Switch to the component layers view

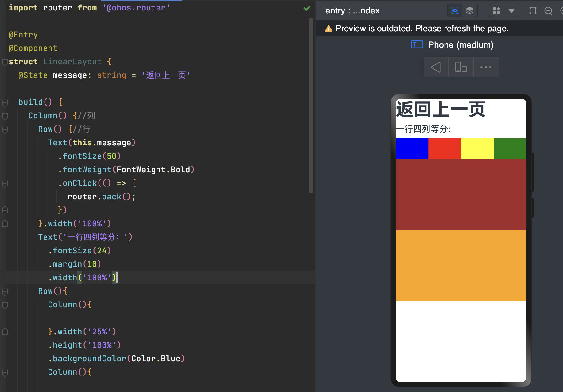[469, 11]
